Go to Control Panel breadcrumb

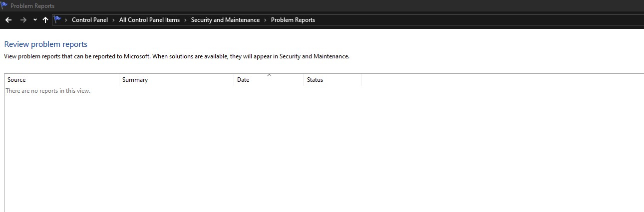point(90,20)
